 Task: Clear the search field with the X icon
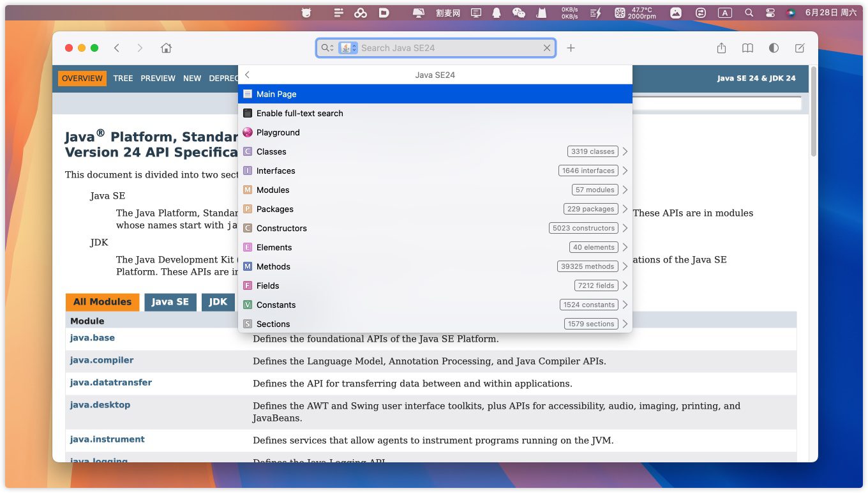(547, 48)
